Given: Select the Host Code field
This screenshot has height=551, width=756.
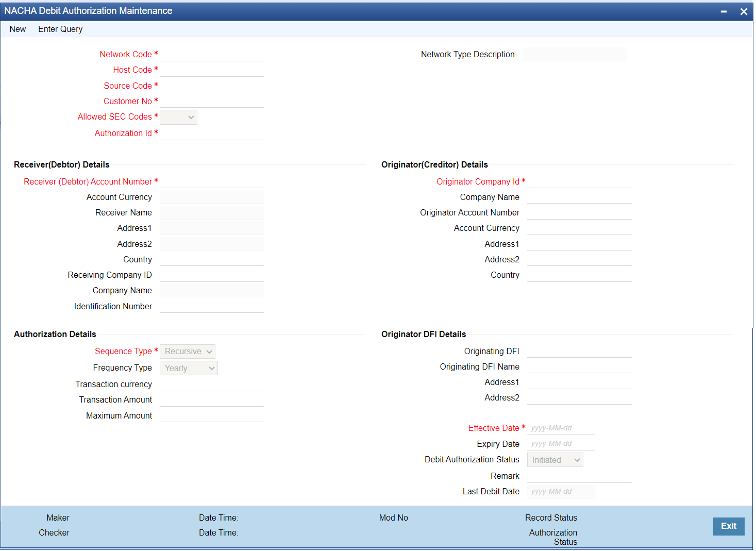Looking at the screenshot, I should pyautogui.click(x=212, y=70).
